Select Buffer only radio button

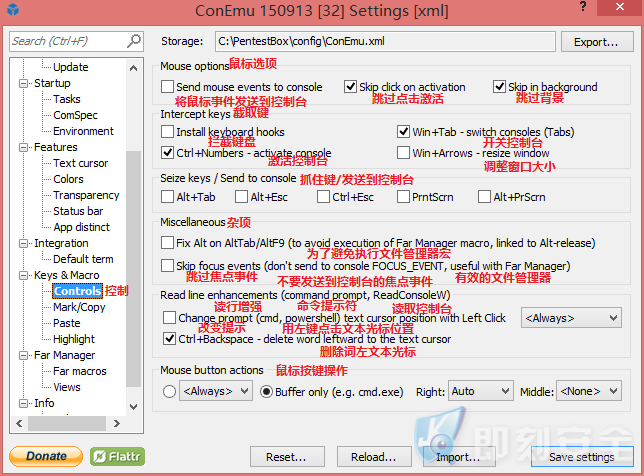pos(266,391)
